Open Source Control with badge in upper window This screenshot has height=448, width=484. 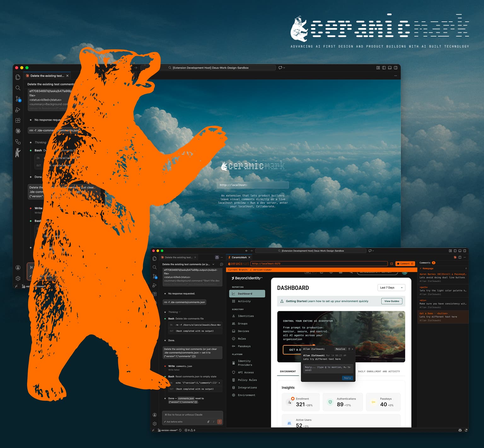pyautogui.click(x=18, y=99)
